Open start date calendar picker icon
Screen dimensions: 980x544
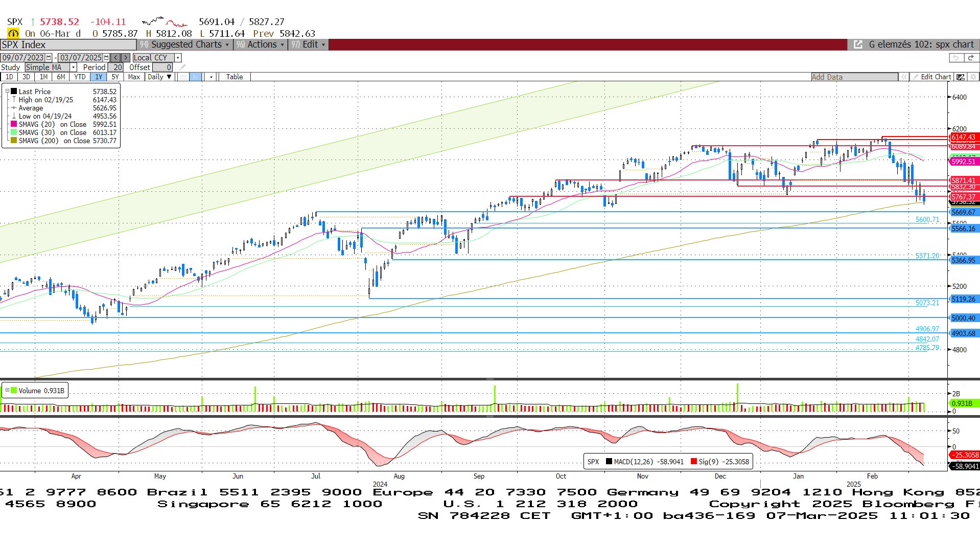(49, 58)
